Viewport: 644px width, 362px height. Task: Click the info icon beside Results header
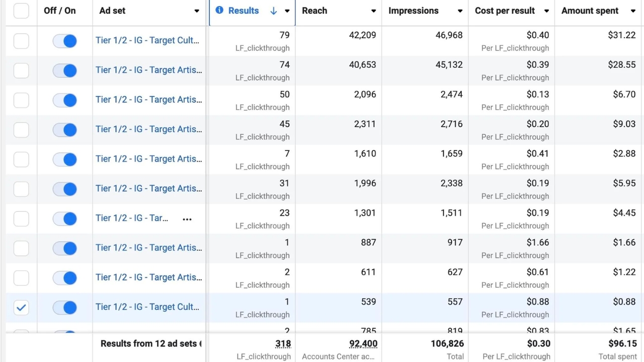click(219, 11)
